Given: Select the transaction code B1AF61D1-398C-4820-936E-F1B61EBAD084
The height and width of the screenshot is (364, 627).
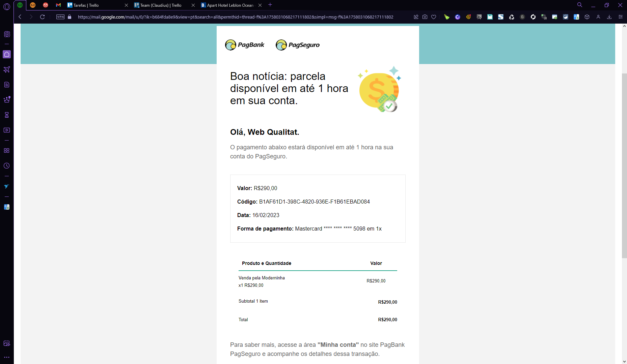Looking at the screenshot, I should pos(315,202).
